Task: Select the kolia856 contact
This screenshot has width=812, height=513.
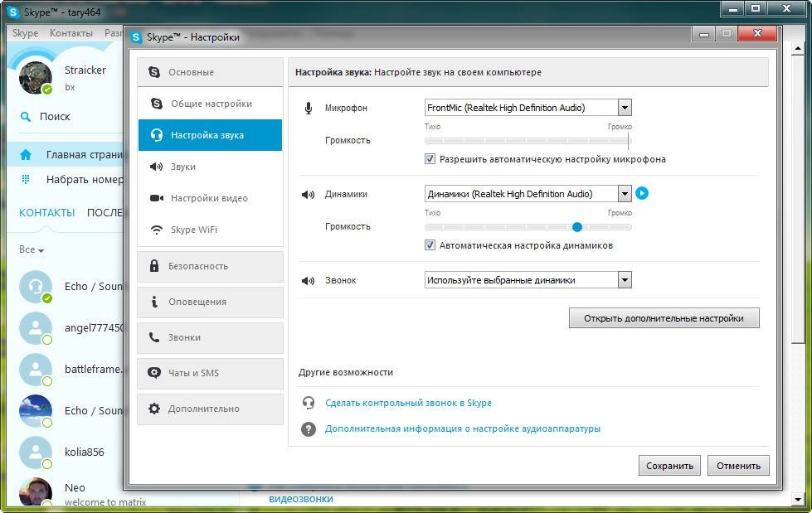Action: point(66,452)
